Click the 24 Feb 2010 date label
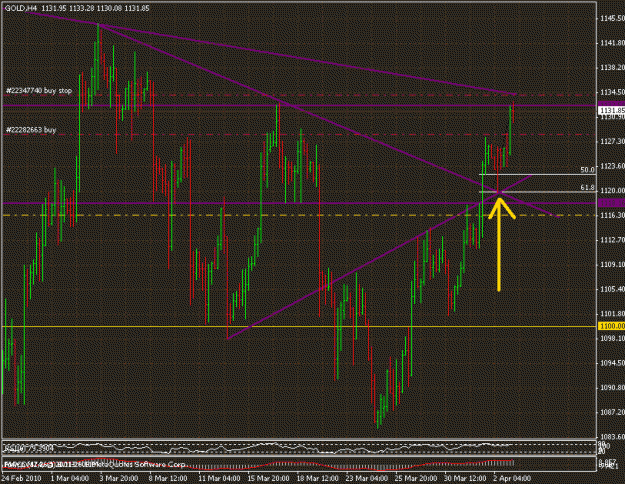Viewport: 625px width, 484px height. coord(21,478)
